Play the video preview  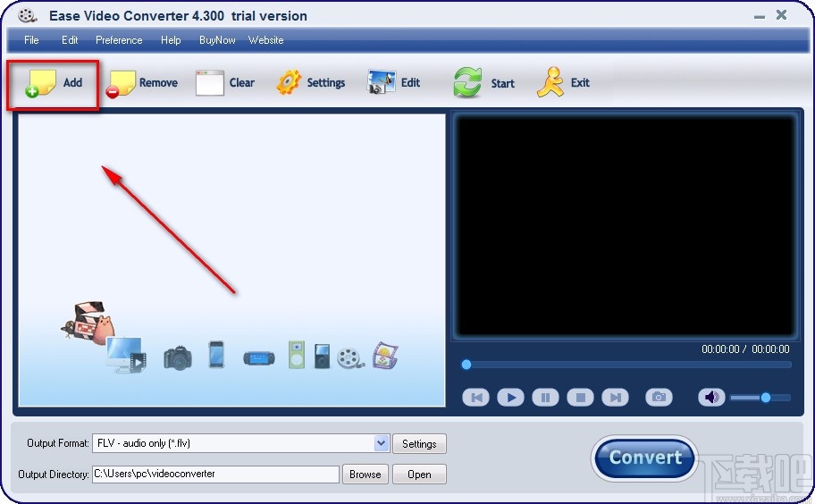tap(510, 398)
